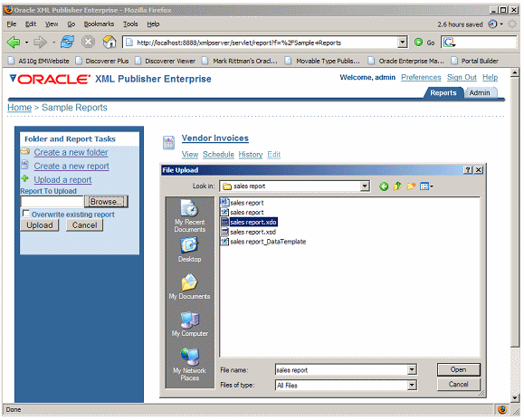Click the Up One Level folder icon
524x420 pixels.
397,186
